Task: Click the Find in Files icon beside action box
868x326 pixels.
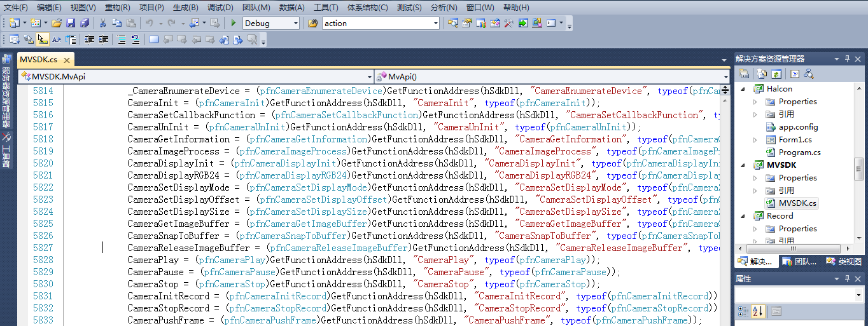Action: click(312, 23)
